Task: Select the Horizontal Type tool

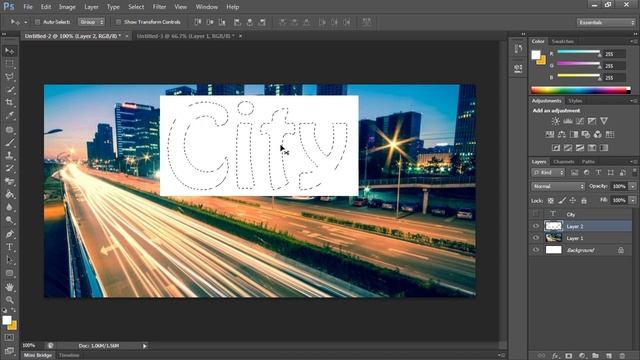Action: (9, 247)
